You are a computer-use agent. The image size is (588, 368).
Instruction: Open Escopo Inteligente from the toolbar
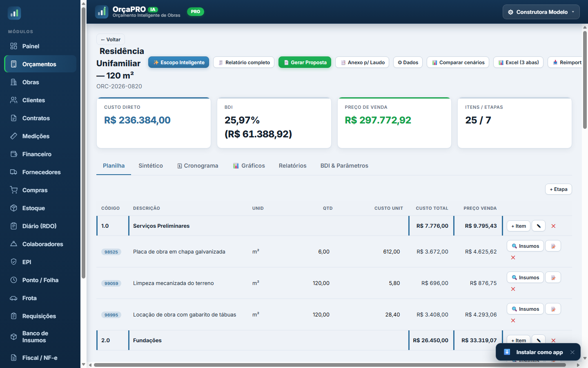(x=179, y=62)
